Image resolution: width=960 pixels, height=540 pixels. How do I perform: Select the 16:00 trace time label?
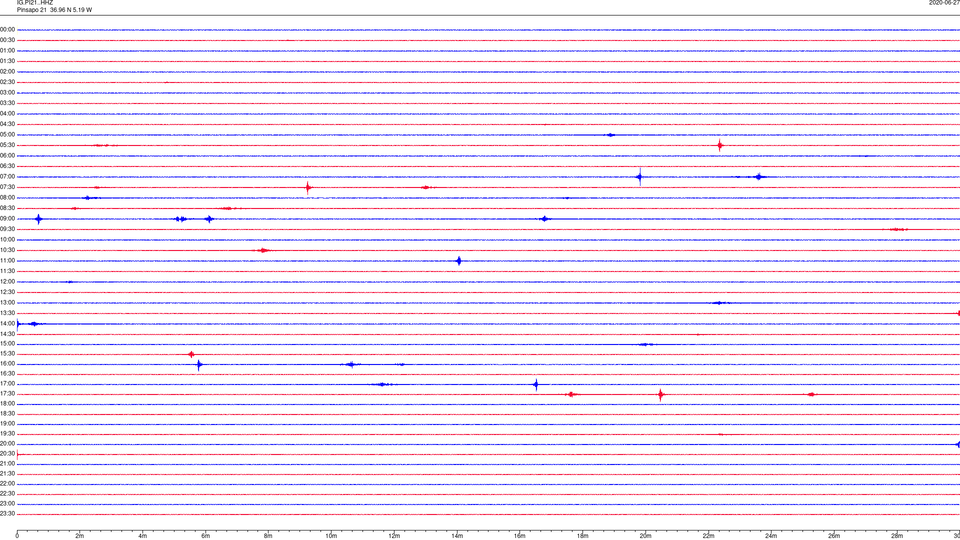(x=7, y=364)
